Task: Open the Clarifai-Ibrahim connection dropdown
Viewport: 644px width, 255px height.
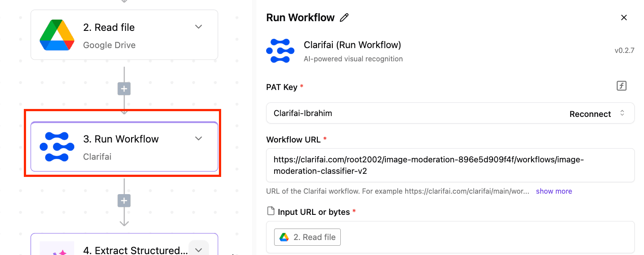Action: tap(450, 113)
